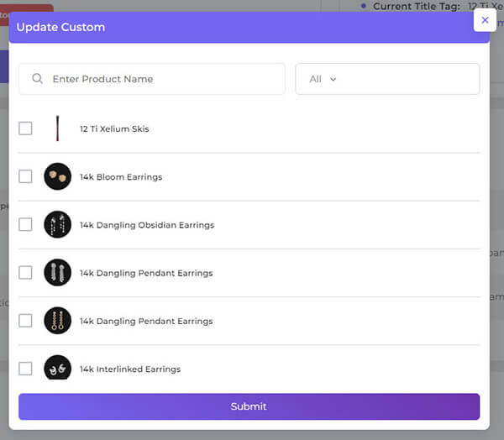Click the Update Custom dialog title
Image resolution: width=504 pixels, height=440 pixels.
pyautogui.click(x=60, y=28)
